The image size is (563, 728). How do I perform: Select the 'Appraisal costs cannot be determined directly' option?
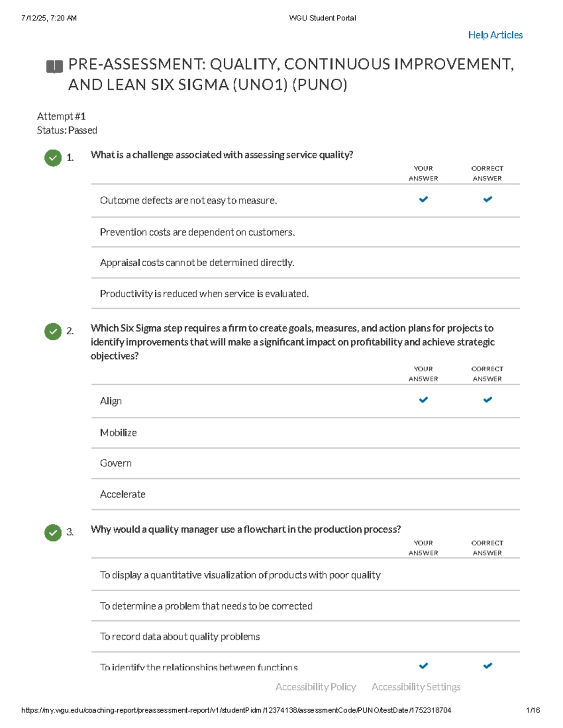click(197, 263)
